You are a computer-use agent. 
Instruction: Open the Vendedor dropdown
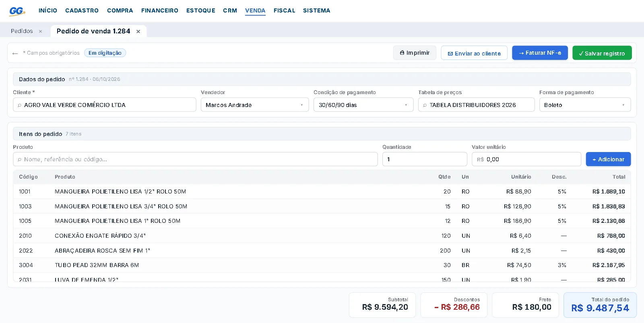[255, 105]
